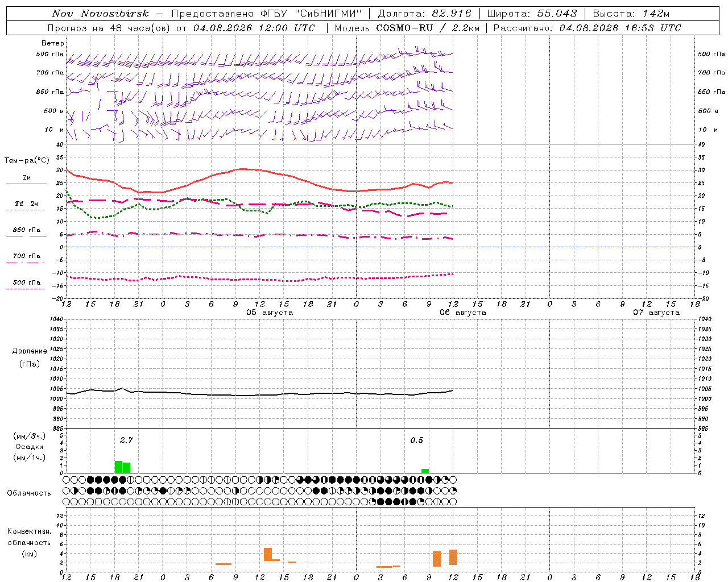The image size is (728, 582).
Task: Click the Облачность cloudiness label
Action: pos(29,493)
